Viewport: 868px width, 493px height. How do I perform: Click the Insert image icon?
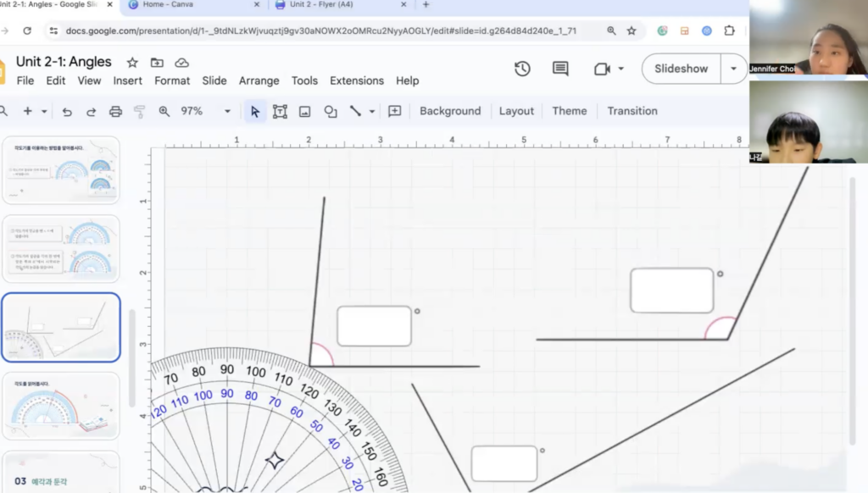tap(304, 112)
